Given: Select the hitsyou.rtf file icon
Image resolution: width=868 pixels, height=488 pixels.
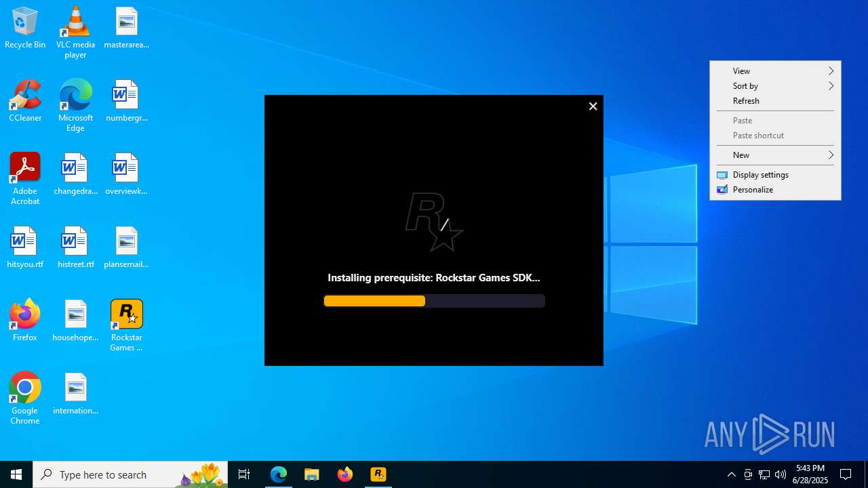Looking at the screenshot, I should [x=25, y=247].
